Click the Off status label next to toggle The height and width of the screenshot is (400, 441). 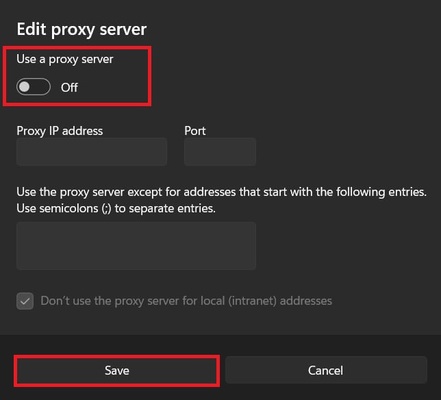point(69,88)
